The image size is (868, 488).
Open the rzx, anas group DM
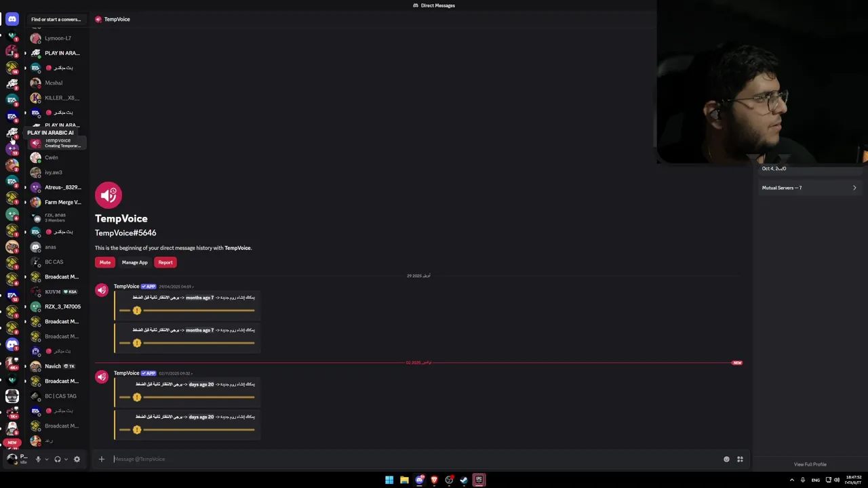point(57,217)
